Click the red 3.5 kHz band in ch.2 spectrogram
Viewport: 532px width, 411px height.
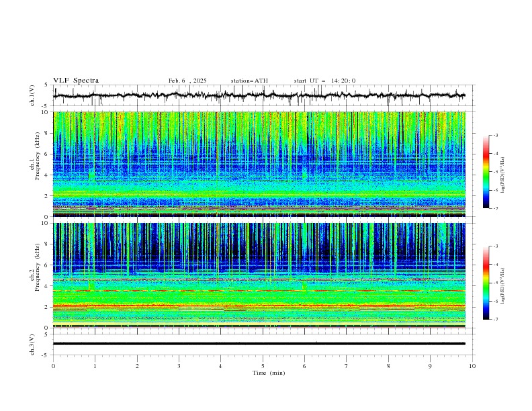259,291
